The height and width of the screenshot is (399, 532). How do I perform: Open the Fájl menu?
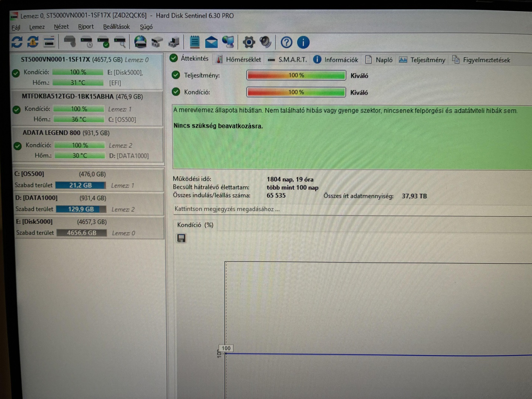(16, 27)
